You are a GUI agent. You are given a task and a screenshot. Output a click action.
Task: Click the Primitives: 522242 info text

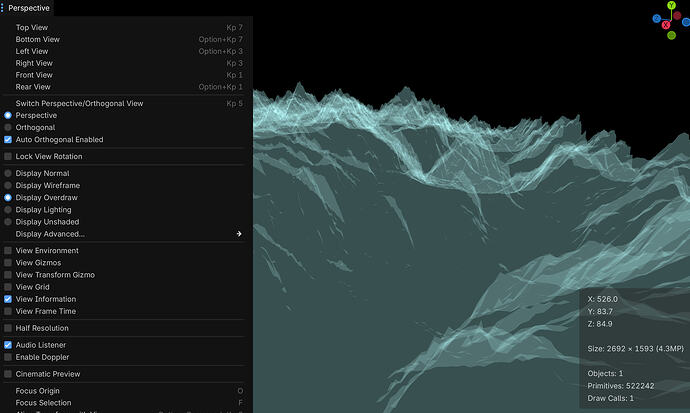(x=620, y=386)
